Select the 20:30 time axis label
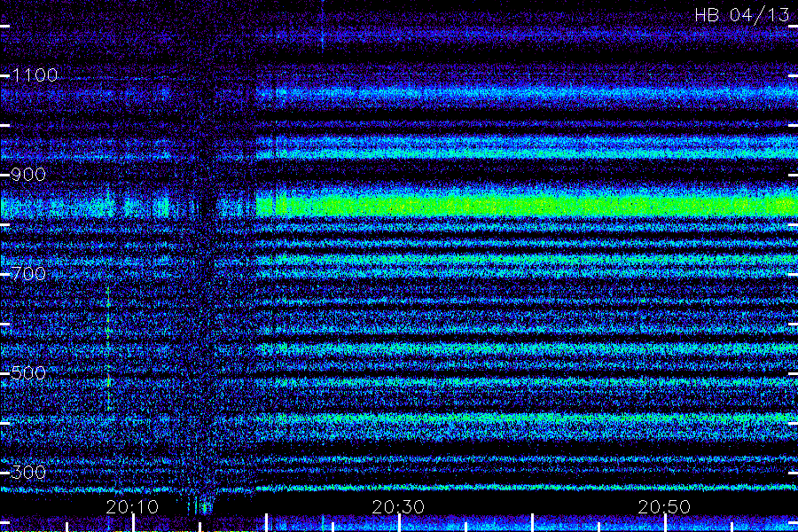 (398, 507)
